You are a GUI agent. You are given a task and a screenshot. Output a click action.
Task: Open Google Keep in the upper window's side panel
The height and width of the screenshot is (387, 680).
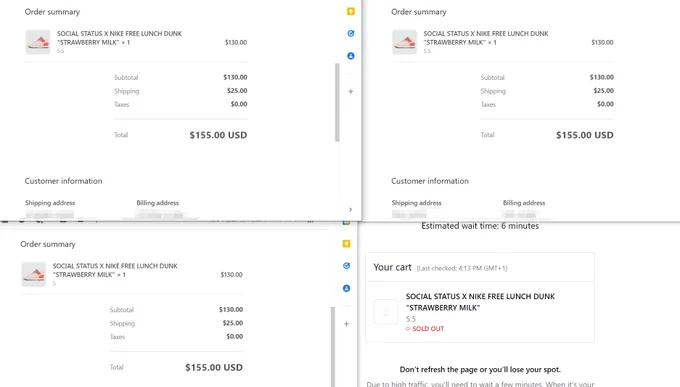(x=351, y=11)
